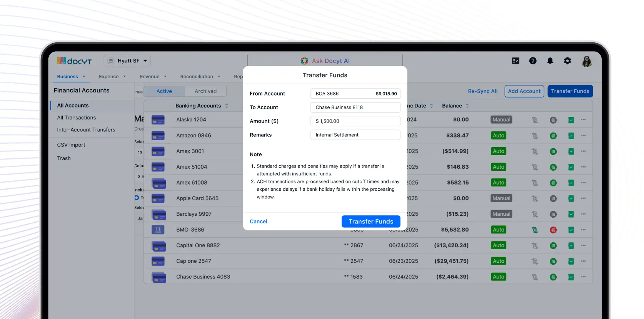The width and height of the screenshot is (644, 319).
Task: Expand the Business menu dropdown
Action: pos(71,77)
